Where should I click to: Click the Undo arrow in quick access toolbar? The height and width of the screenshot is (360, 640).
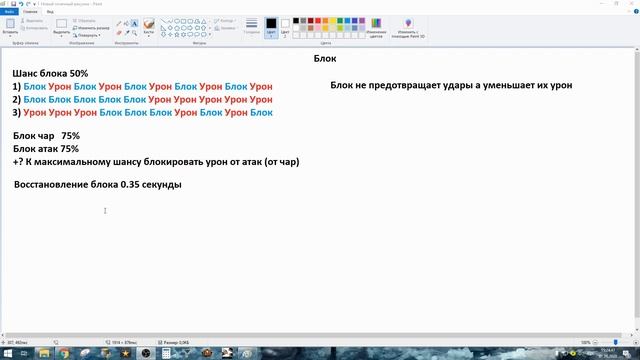click(21, 4)
